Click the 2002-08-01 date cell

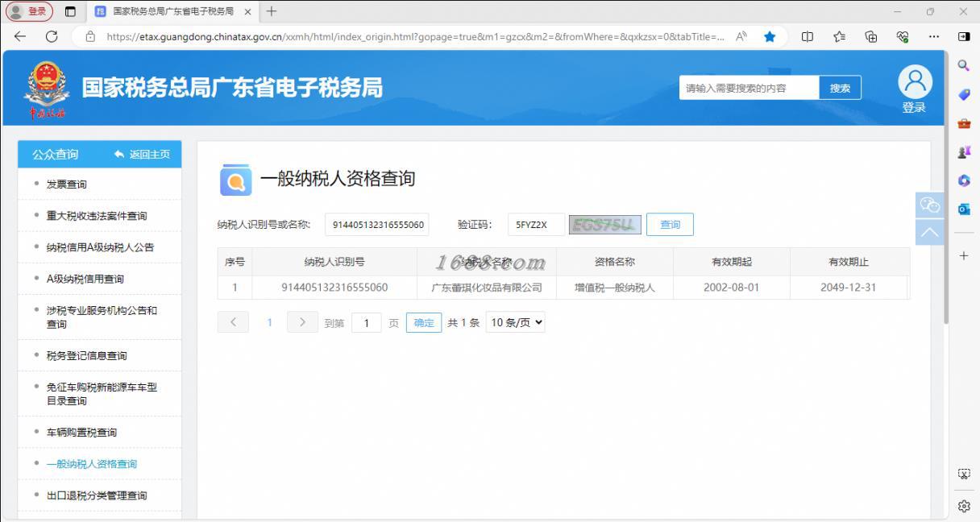731,288
